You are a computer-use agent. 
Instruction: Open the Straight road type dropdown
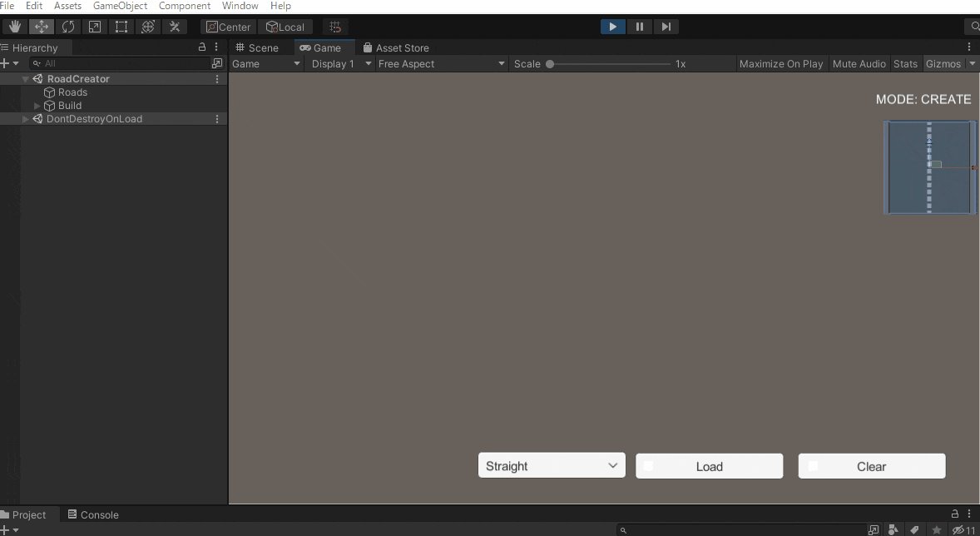[551, 464]
